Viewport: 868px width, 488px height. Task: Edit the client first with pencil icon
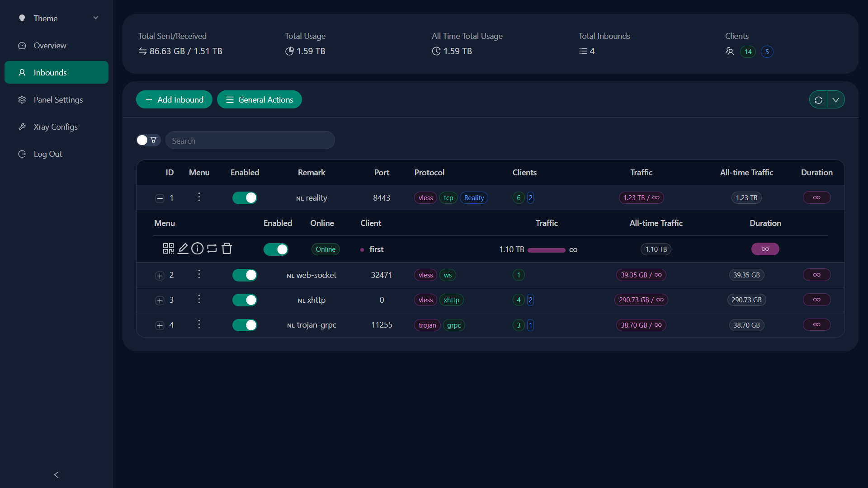click(183, 249)
